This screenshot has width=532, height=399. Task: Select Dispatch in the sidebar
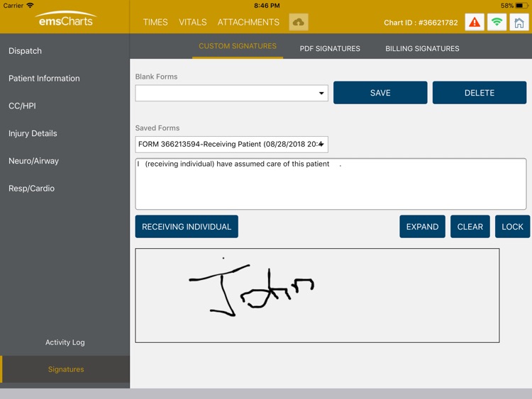(x=25, y=51)
